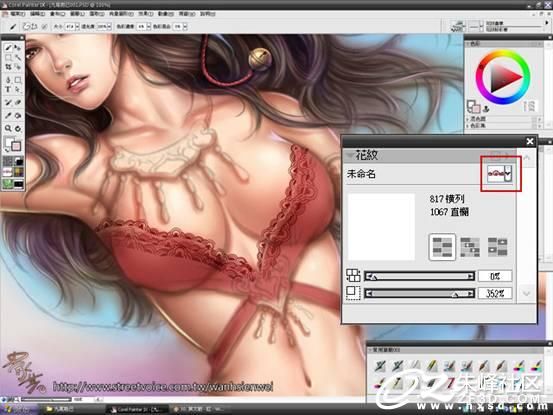553x415 pixels.
Task: Select the Dropper tool
Action: point(8,115)
